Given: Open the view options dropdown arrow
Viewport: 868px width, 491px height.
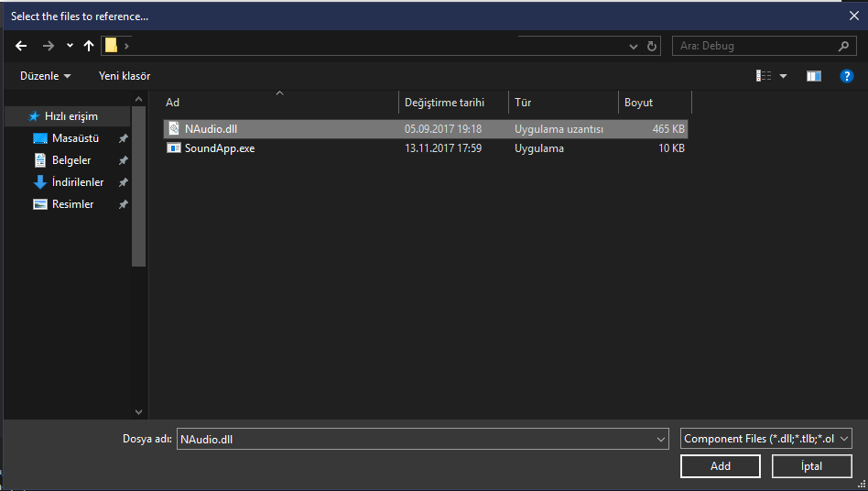Looking at the screenshot, I should [784, 76].
